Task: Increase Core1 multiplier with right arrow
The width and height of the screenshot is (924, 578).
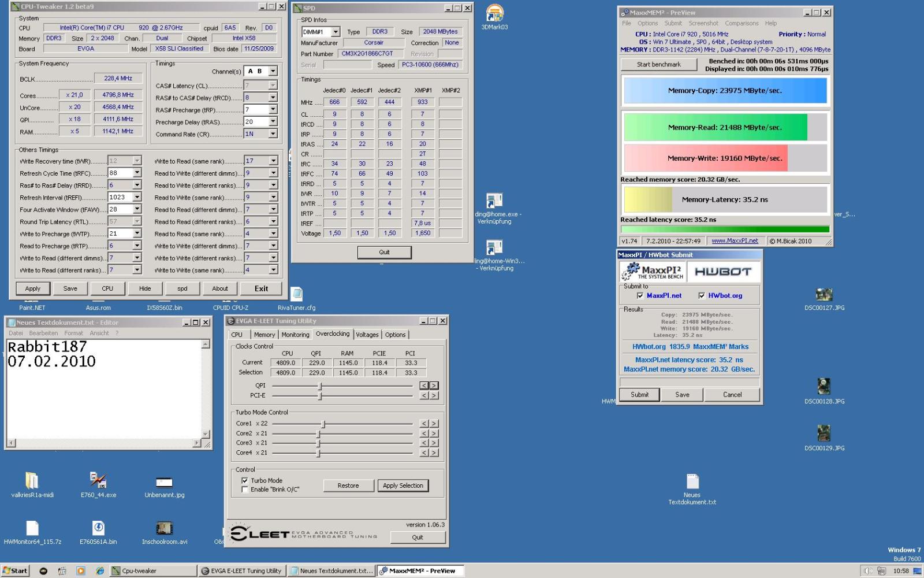Action: click(x=434, y=424)
